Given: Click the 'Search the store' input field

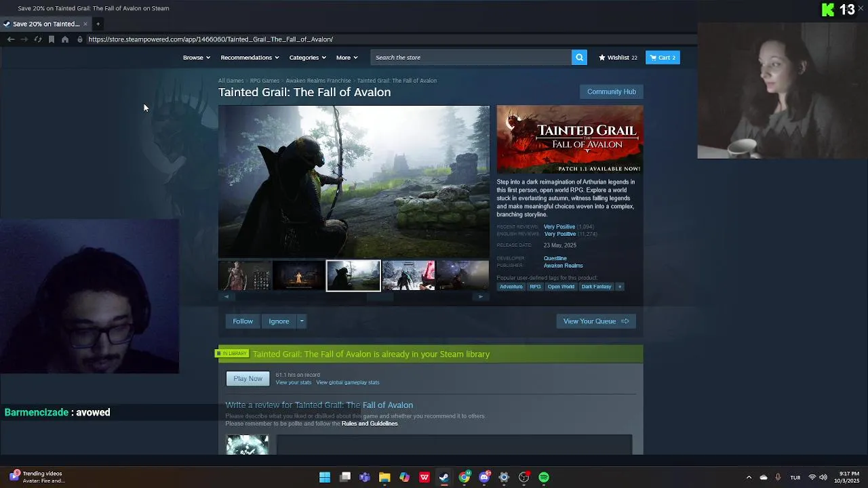Looking at the screenshot, I should (x=471, y=58).
